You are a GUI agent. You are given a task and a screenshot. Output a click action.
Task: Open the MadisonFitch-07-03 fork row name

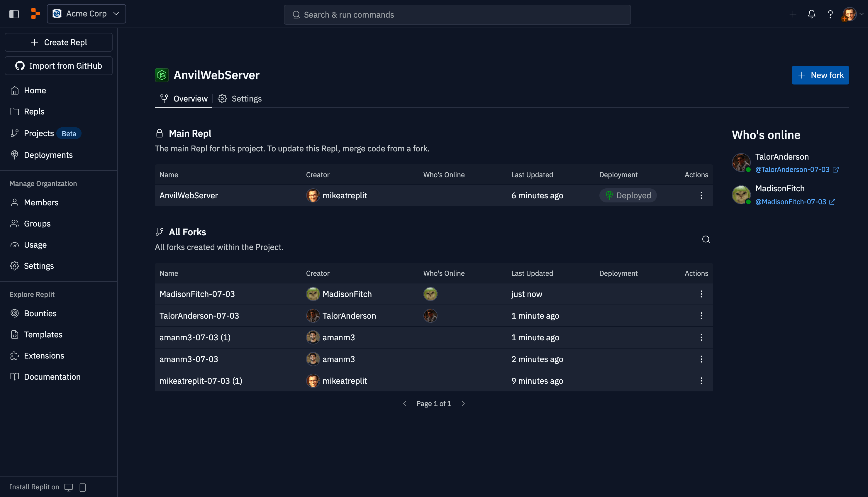click(197, 294)
